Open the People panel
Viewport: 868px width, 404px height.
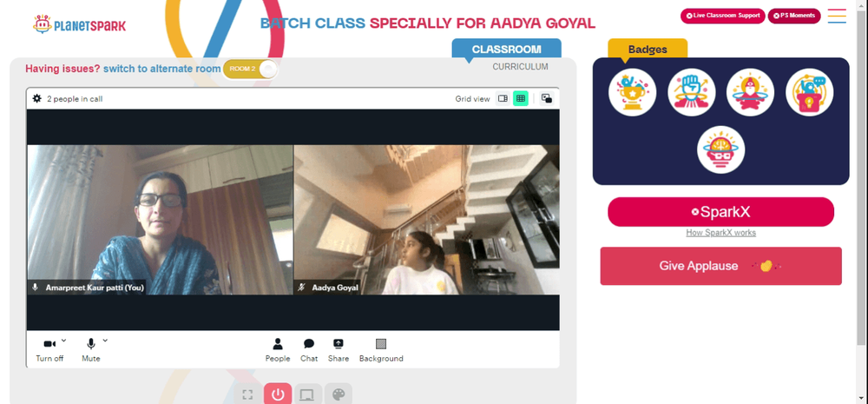click(278, 350)
